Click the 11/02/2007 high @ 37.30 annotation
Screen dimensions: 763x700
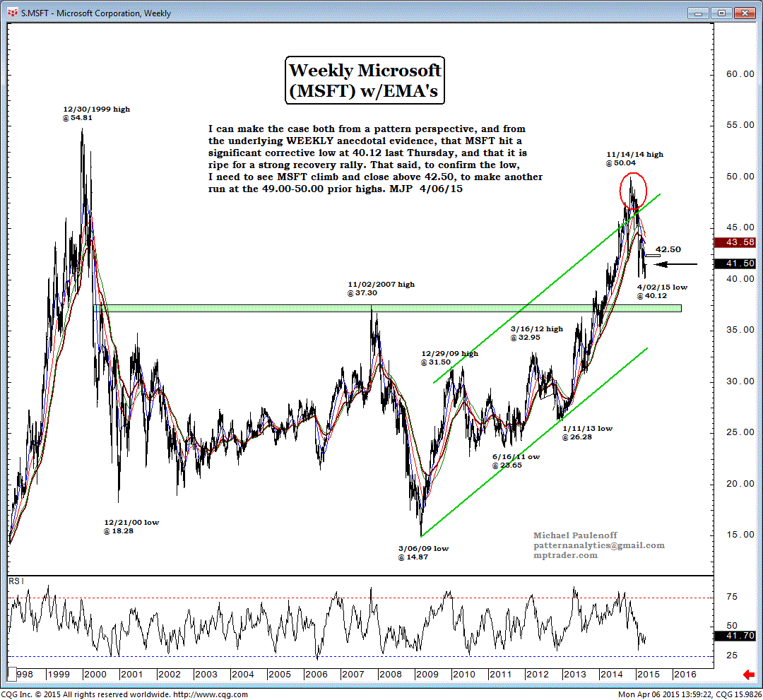coord(381,288)
